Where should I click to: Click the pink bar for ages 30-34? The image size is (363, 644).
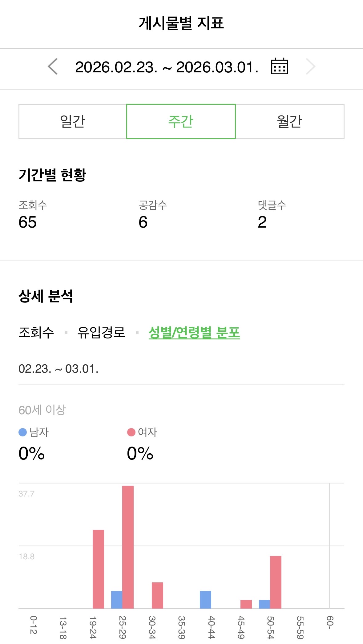[x=157, y=595]
